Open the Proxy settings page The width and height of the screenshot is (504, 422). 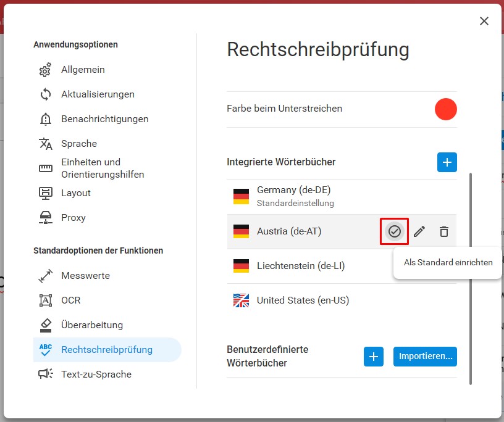click(x=107, y=218)
